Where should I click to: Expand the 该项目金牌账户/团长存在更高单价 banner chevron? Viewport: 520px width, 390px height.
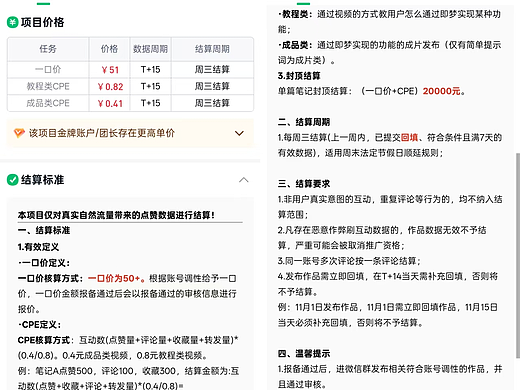coord(239,133)
